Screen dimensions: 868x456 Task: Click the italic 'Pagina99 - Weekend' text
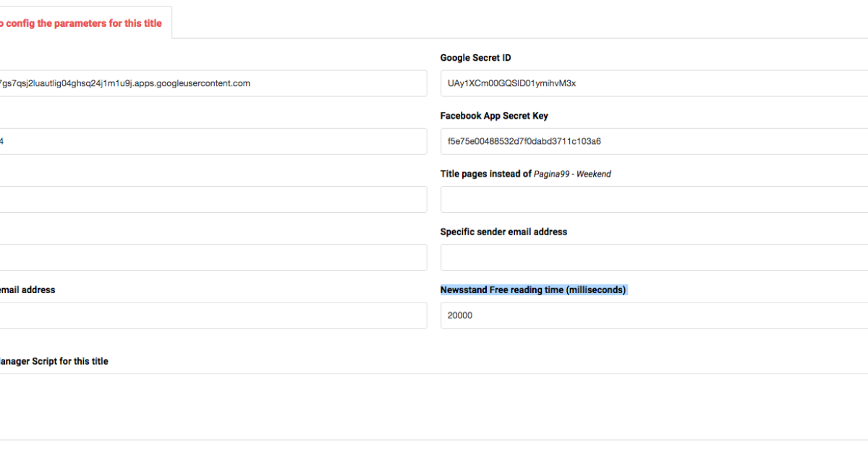(x=572, y=174)
